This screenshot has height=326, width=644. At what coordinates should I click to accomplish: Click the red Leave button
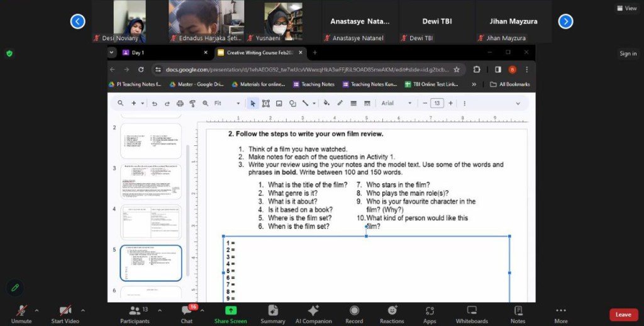pyautogui.click(x=623, y=315)
